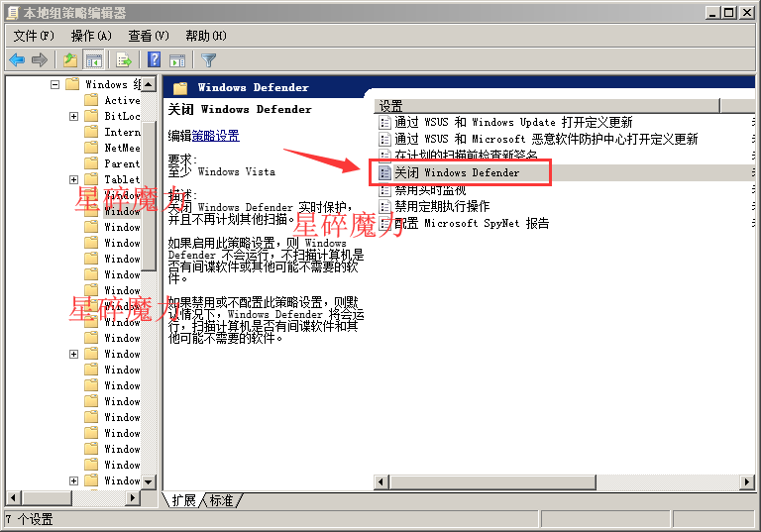
Task: Select the Tablet tree folder
Action: click(x=122, y=179)
